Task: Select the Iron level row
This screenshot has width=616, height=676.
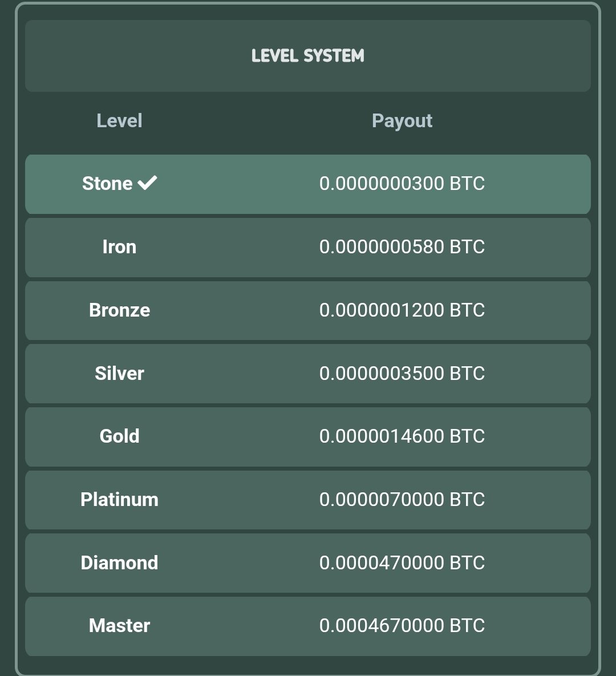Action: pos(308,248)
